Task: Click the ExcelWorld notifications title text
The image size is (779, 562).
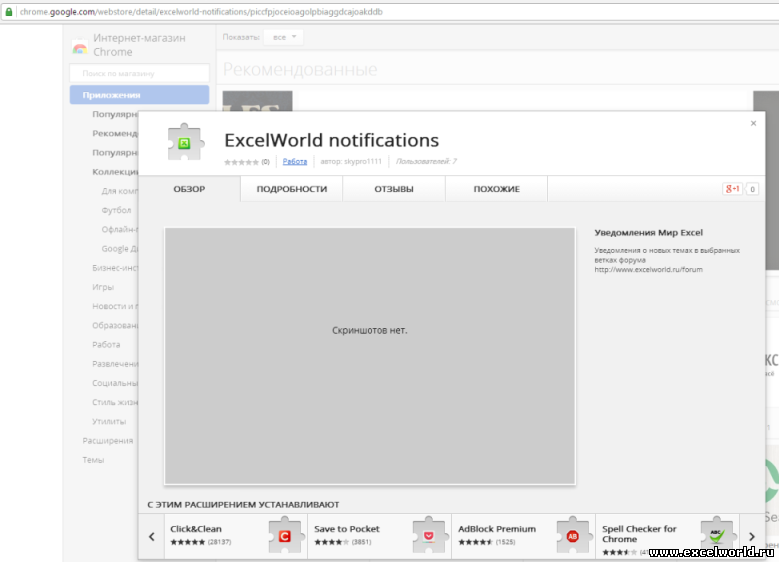Action: coord(331,140)
